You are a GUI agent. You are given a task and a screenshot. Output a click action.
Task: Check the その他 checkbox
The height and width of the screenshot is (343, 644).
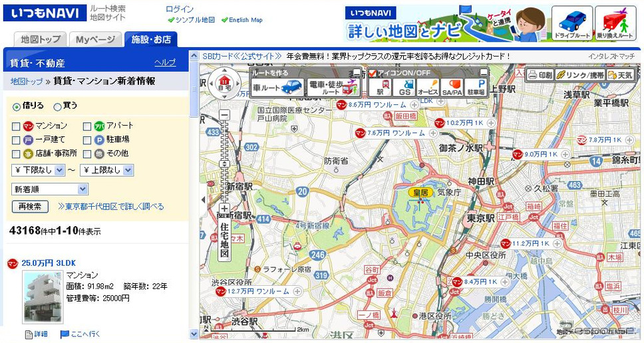pyautogui.click(x=87, y=154)
